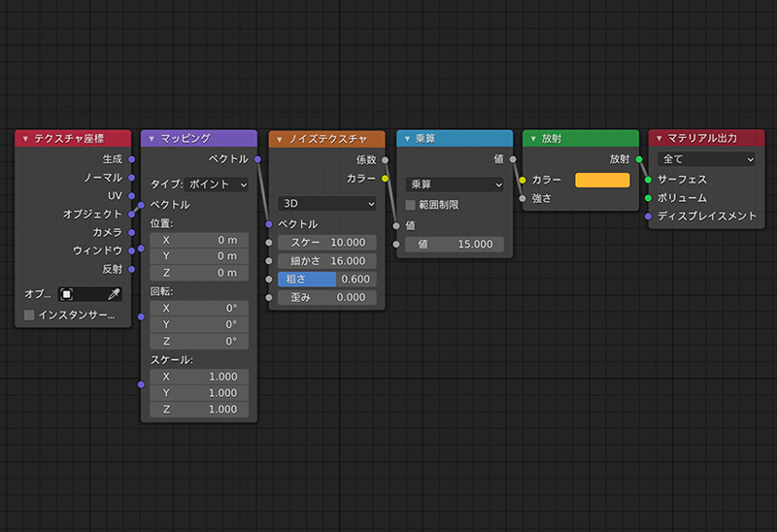Open the 全て target dropdown in Material Output

click(x=706, y=159)
